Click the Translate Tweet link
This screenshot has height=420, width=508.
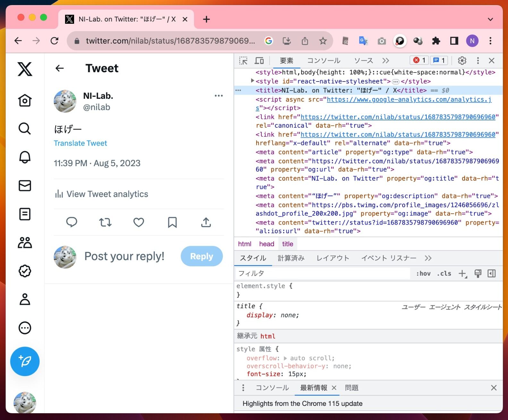(80, 143)
